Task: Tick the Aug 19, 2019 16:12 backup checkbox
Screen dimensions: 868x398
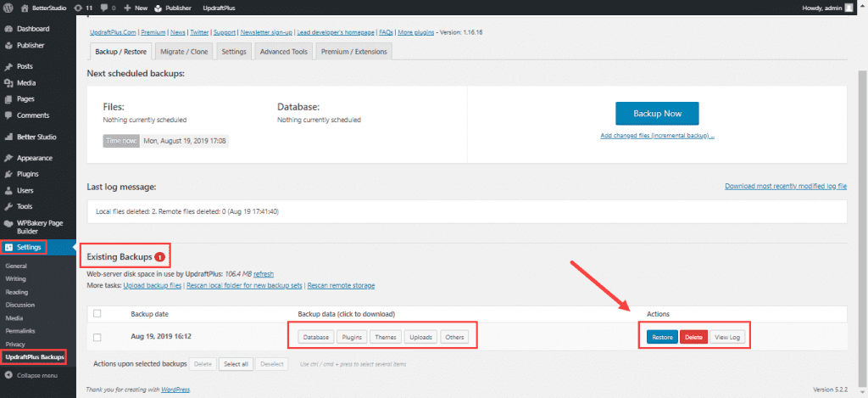Action: click(x=97, y=336)
